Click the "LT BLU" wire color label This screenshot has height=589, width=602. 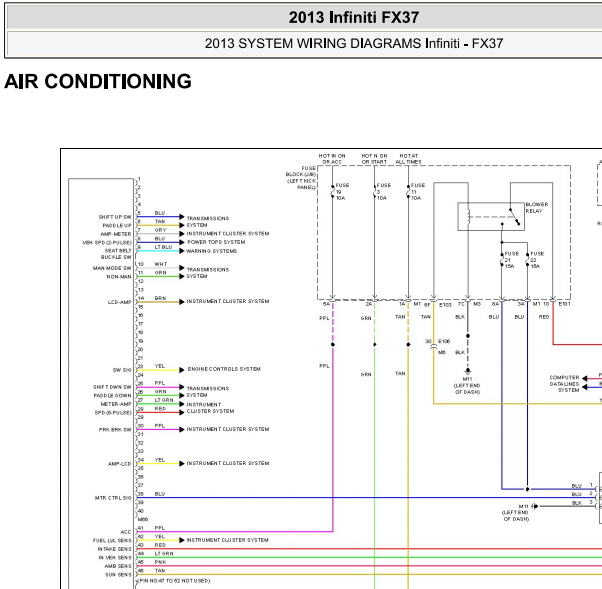coord(164,247)
